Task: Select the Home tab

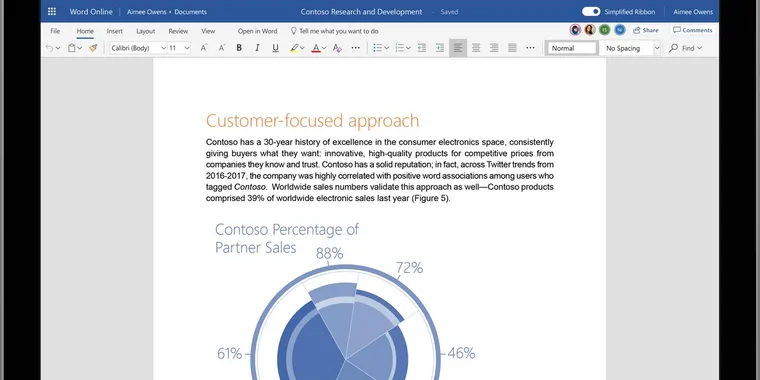Action: pyautogui.click(x=85, y=31)
